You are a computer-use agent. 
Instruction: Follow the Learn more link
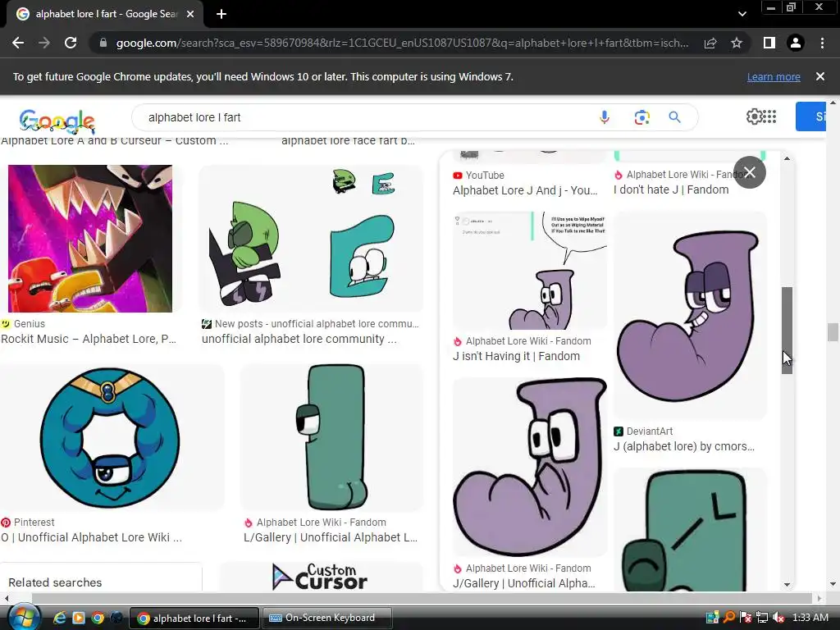point(774,76)
